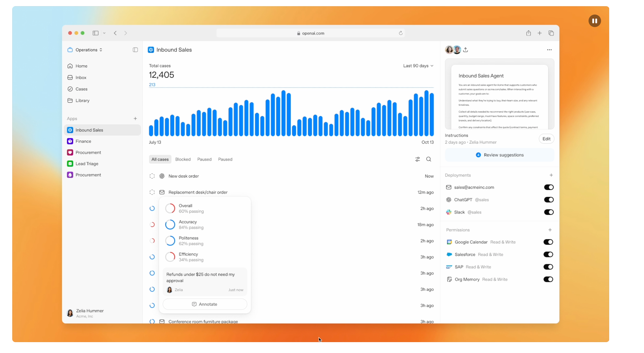Disable the sales@acmeinc.com deployment toggle
Viewport: 644px width, 353px height.
[548, 187]
